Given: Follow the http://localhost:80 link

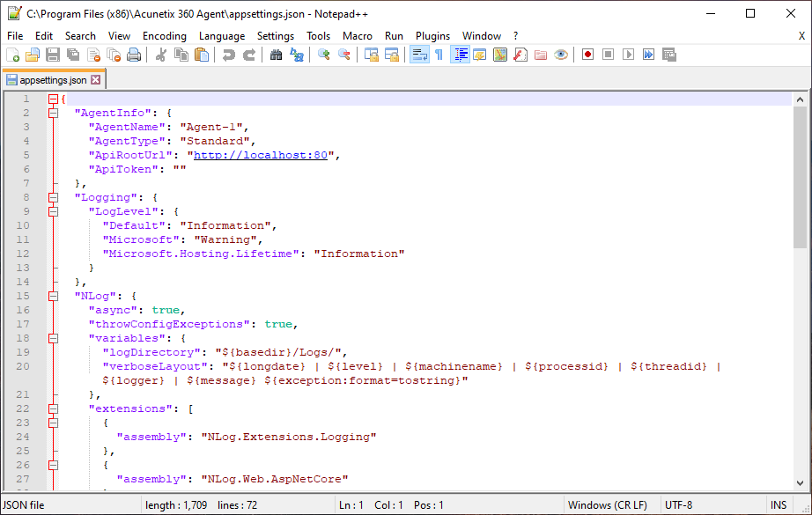Looking at the screenshot, I should [x=261, y=155].
